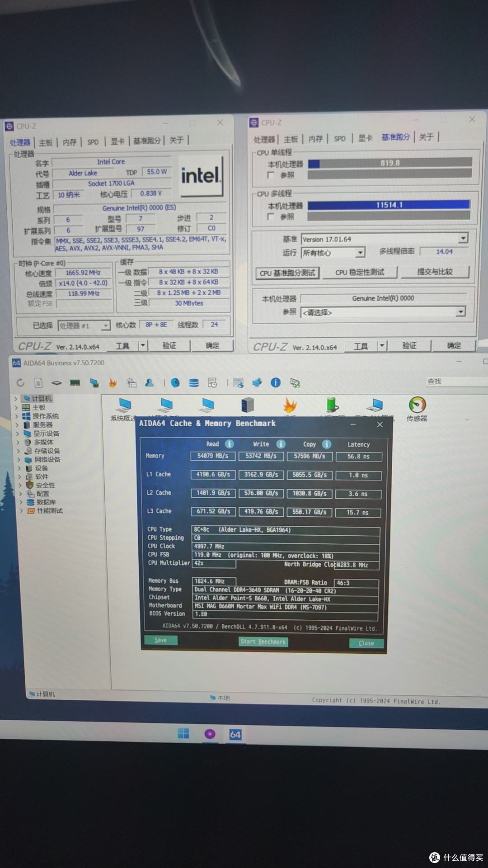Switch to 显卡 tab in right CPU-Z window

[365, 138]
